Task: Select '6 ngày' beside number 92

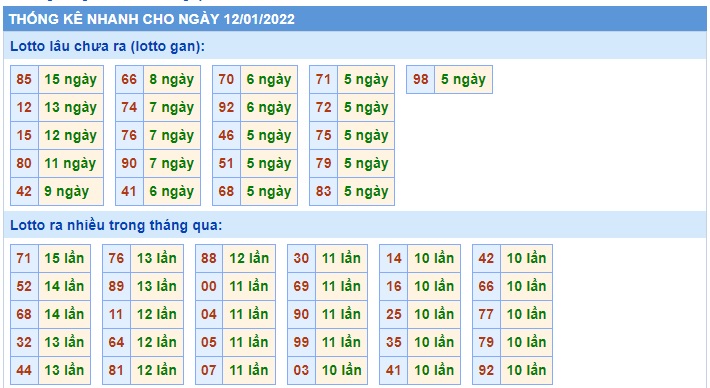Action: point(269,107)
